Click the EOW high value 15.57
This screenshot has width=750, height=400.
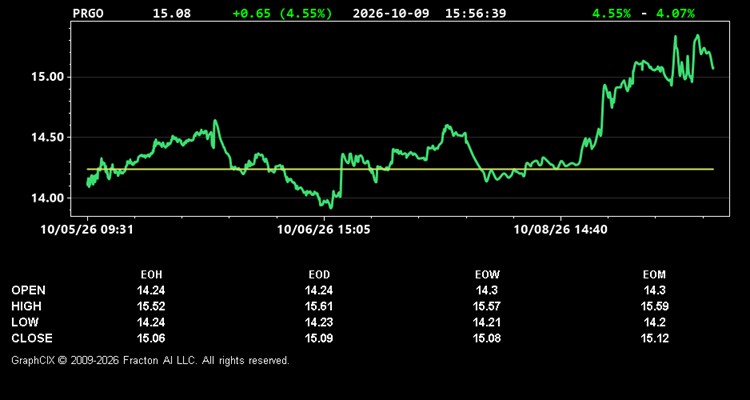[x=487, y=306]
